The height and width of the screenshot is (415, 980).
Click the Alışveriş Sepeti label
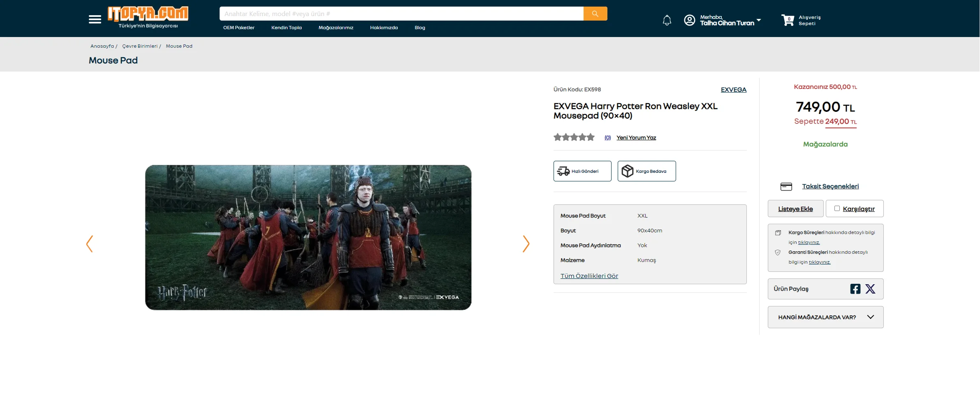click(x=810, y=20)
